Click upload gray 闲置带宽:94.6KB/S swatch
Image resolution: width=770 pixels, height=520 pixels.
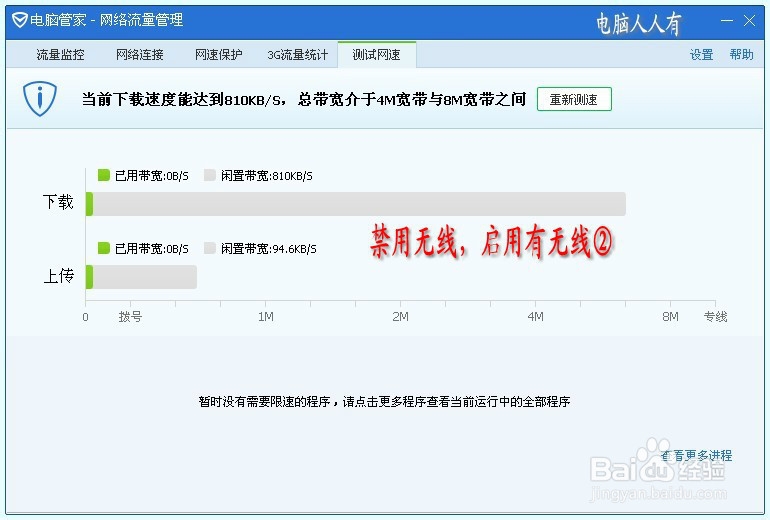(x=210, y=248)
